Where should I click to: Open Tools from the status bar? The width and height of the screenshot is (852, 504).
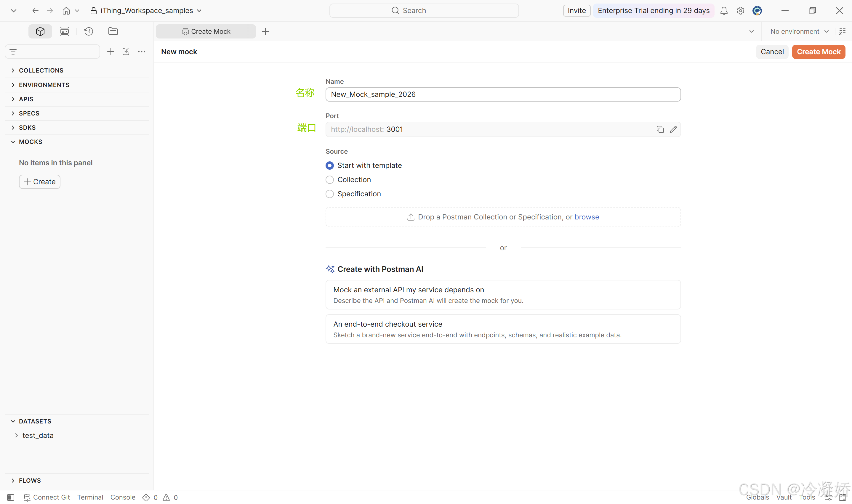(807, 497)
